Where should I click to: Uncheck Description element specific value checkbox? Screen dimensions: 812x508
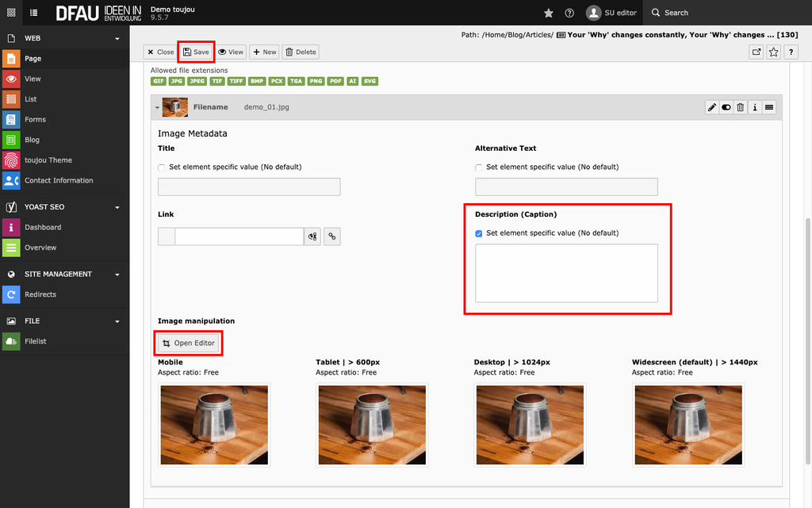(x=479, y=233)
